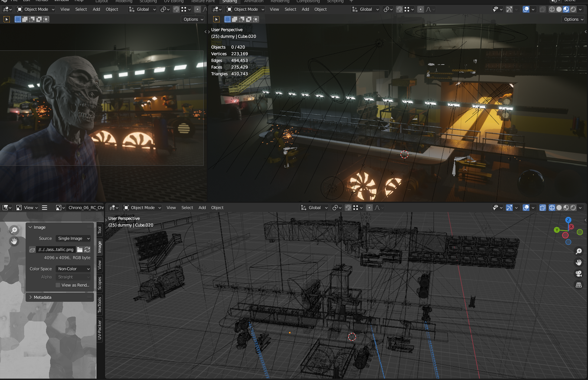Click the zoom icon in the image editor
Image resolution: width=588 pixels, height=380 pixels.
14,230
